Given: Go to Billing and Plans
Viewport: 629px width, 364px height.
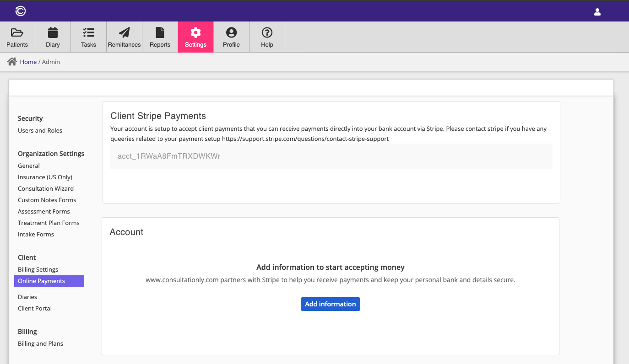Looking at the screenshot, I should (x=40, y=343).
